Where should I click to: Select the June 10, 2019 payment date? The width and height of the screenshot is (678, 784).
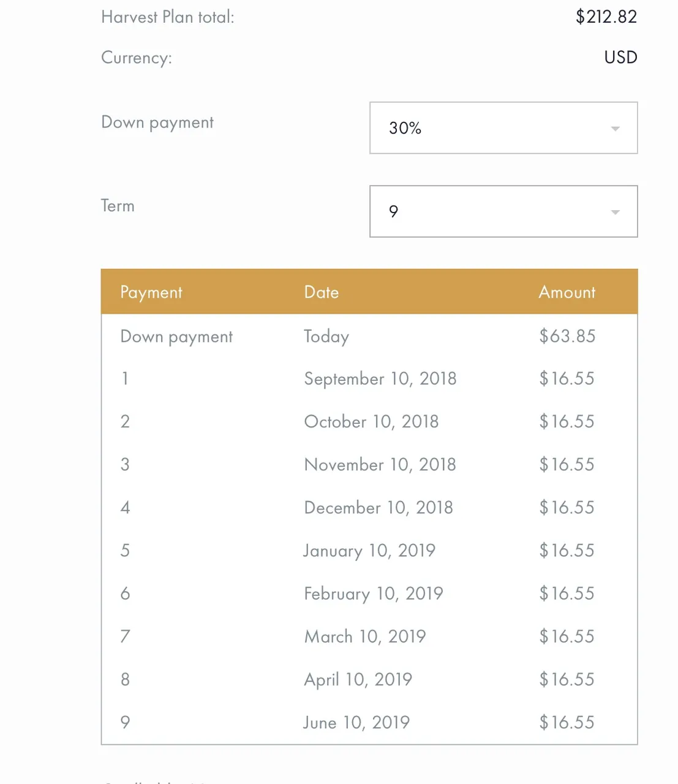[356, 722]
